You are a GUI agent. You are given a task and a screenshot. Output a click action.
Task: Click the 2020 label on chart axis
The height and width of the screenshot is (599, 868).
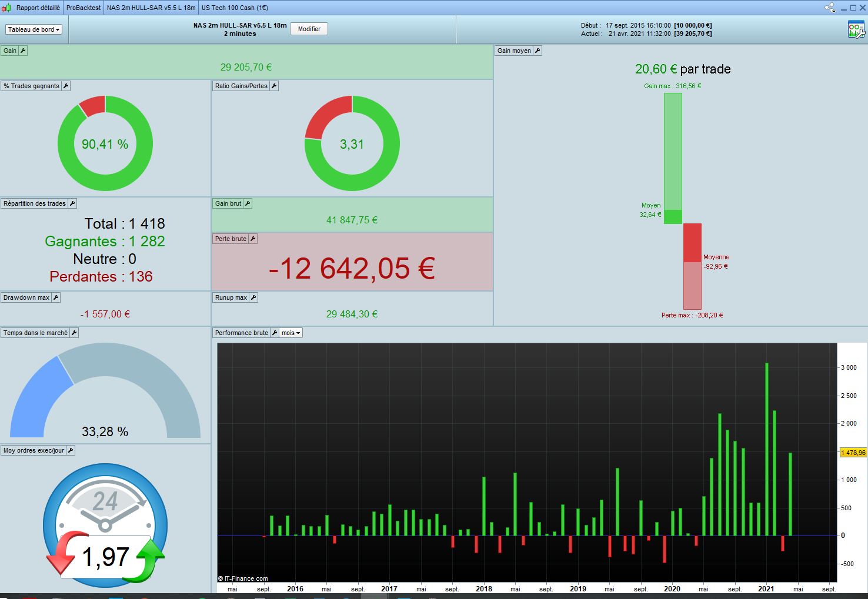(672, 588)
